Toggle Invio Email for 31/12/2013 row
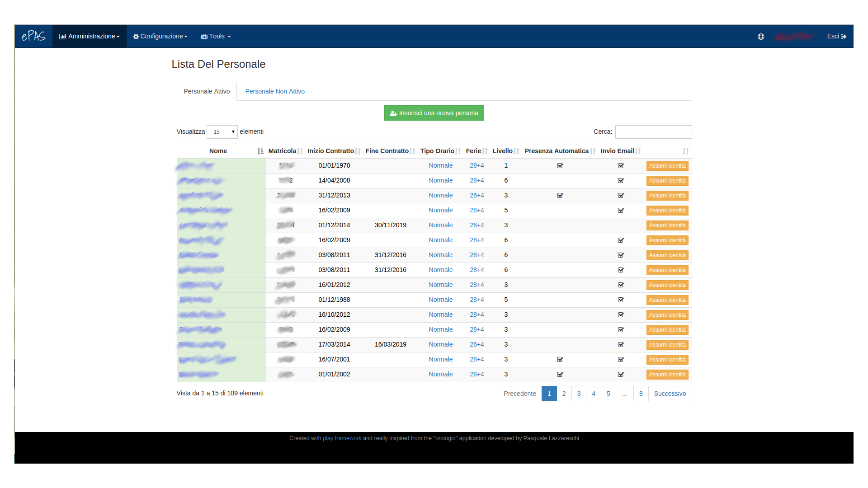Viewport: 868px width, 488px height. (x=621, y=196)
